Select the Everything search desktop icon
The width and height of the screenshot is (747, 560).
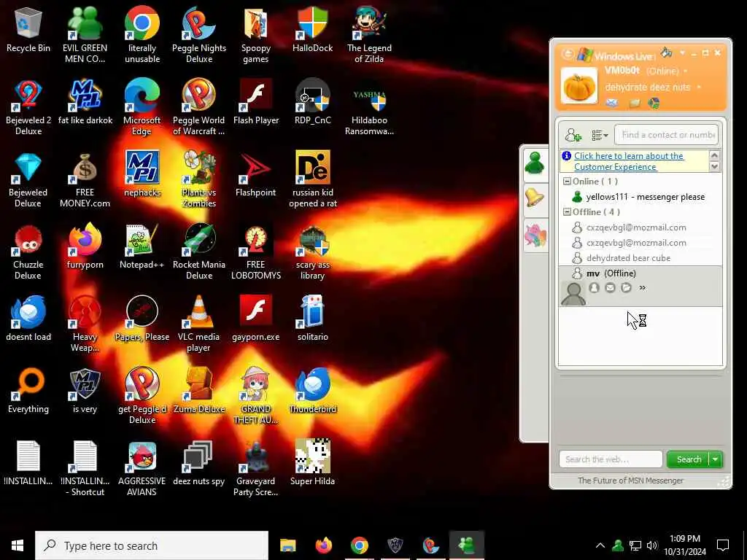click(x=28, y=391)
